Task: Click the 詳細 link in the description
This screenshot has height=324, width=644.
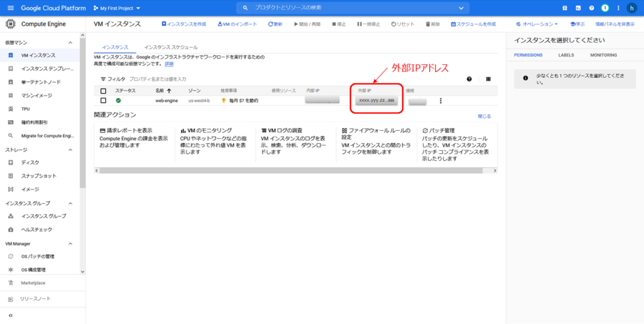Action: 169,64
